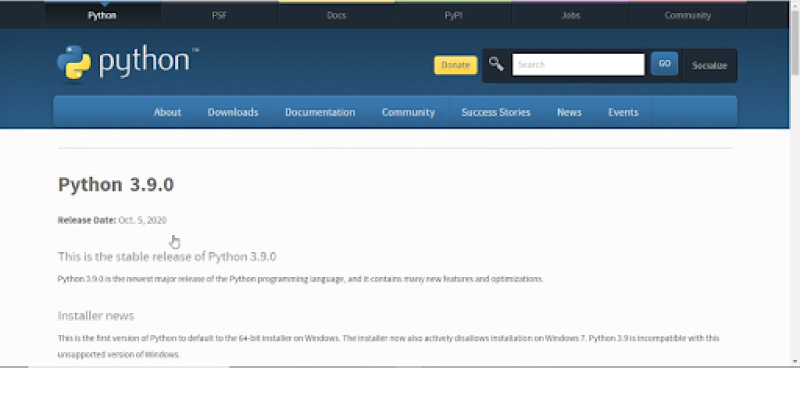This screenshot has width=800, height=400.
Task: Open the Documentation navigation menu
Action: point(320,112)
